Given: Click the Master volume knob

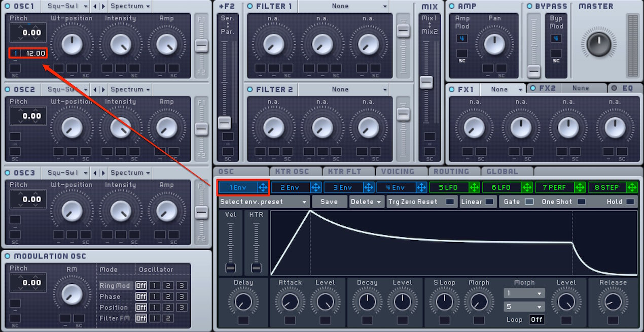Looking at the screenshot, I should (598, 44).
